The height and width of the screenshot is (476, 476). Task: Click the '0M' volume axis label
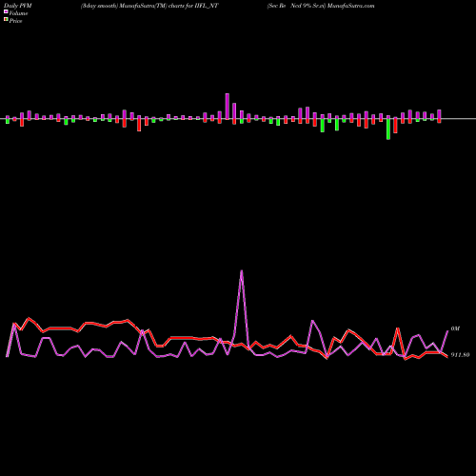pos(455,328)
